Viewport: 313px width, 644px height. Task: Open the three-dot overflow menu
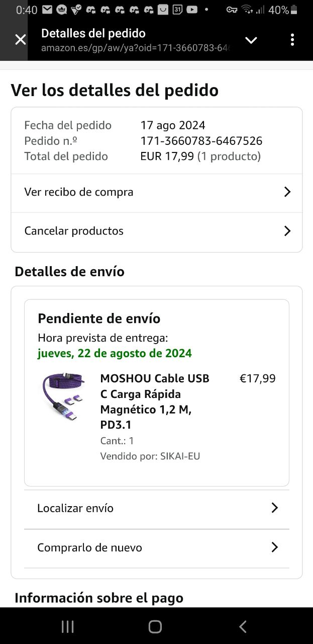tap(292, 40)
